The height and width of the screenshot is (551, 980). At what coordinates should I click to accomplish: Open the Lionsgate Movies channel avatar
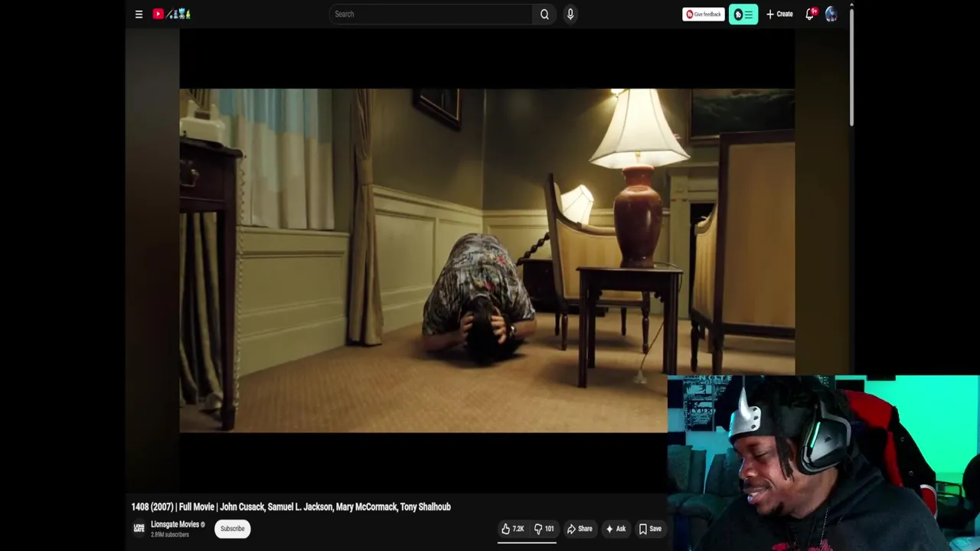[x=139, y=528]
